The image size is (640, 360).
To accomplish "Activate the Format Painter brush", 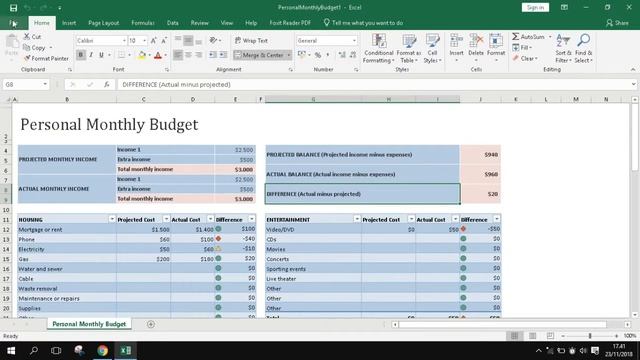I will coord(46,58).
